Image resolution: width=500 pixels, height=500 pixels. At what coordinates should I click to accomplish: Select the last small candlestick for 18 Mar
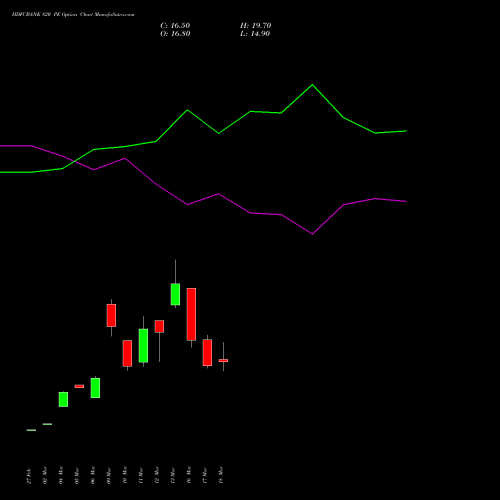pyautogui.click(x=223, y=360)
